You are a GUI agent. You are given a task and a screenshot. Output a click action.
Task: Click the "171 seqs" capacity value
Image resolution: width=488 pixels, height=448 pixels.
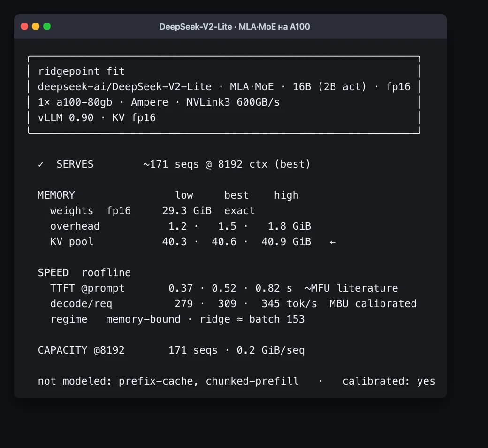pos(193,350)
